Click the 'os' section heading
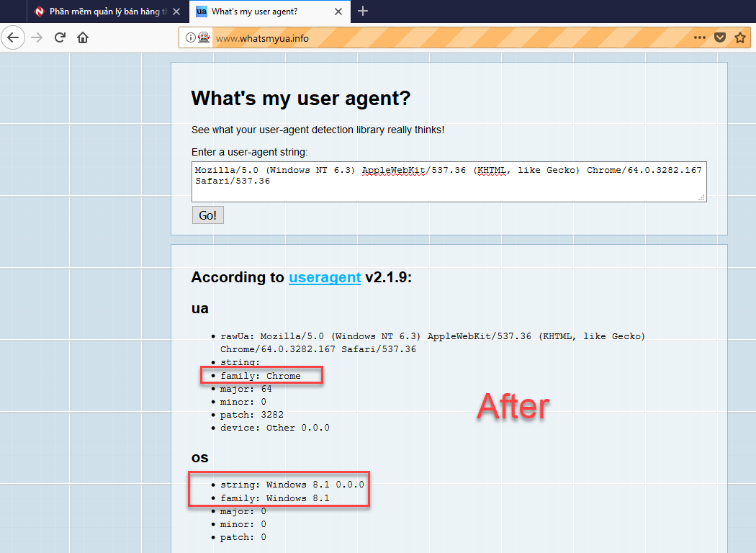The width and height of the screenshot is (756, 553). [199, 457]
